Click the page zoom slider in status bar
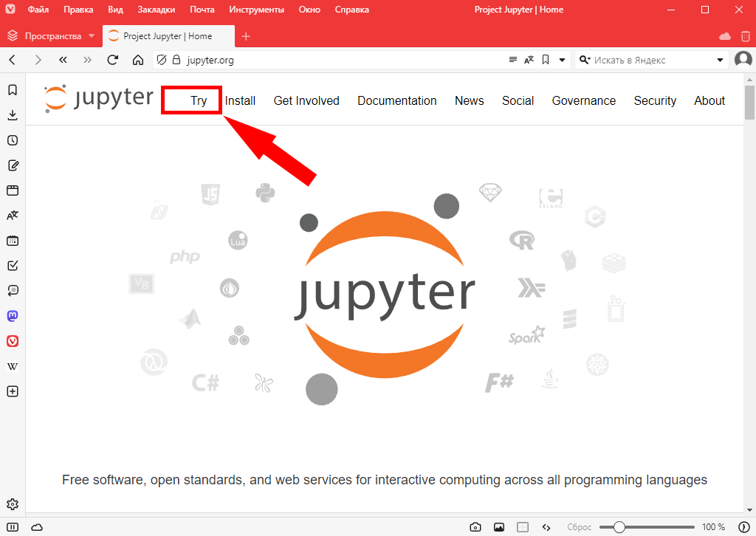Image resolution: width=756 pixels, height=536 pixels. click(x=646, y=527)
